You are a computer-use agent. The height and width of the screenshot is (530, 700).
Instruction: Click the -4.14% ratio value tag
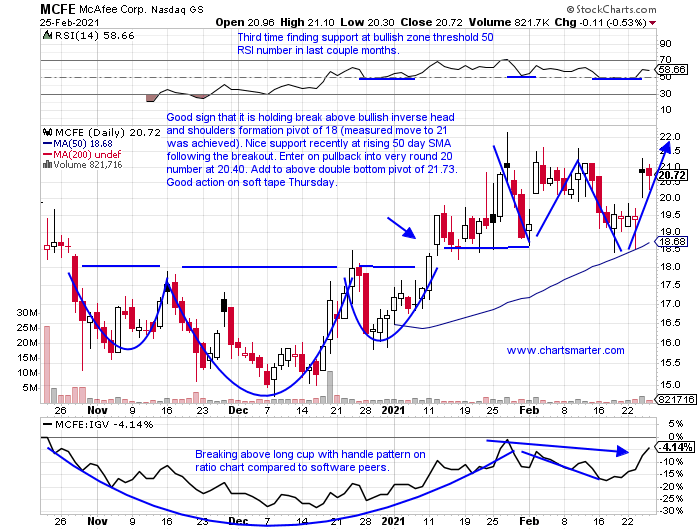675,447
